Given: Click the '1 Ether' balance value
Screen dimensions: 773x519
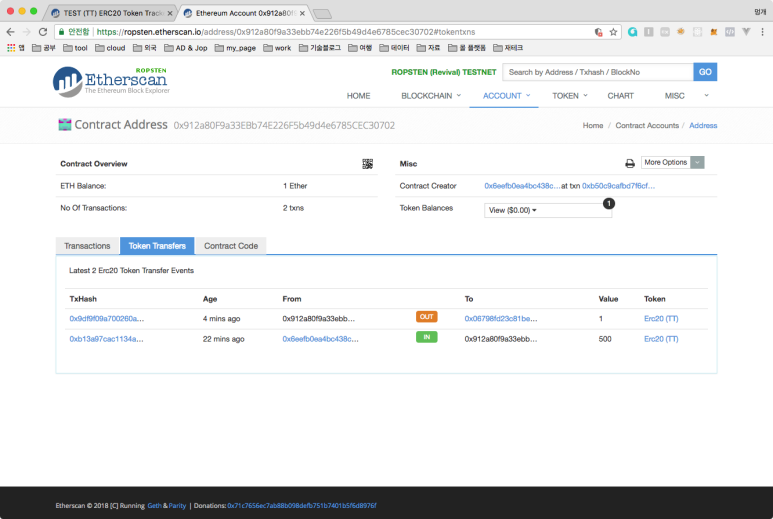Looking at the screenshot, I should 295,186.
